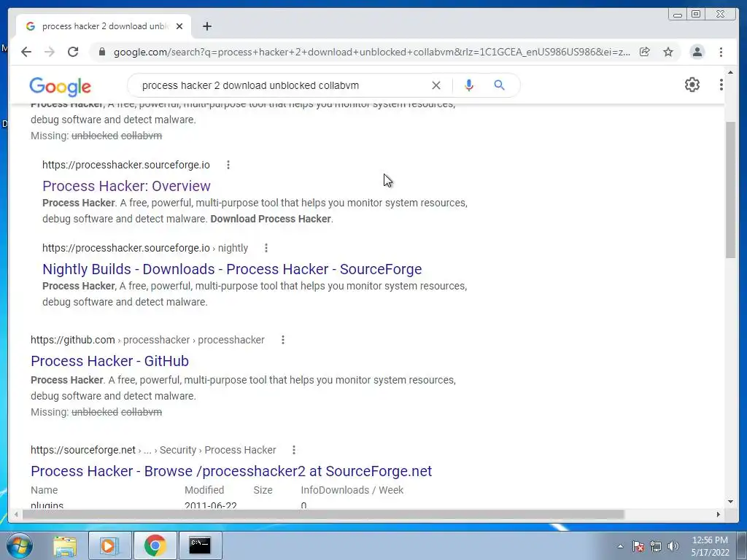Screen dimensions: 747x560
Task: Minimize the Chrome window
Action: 678,15
